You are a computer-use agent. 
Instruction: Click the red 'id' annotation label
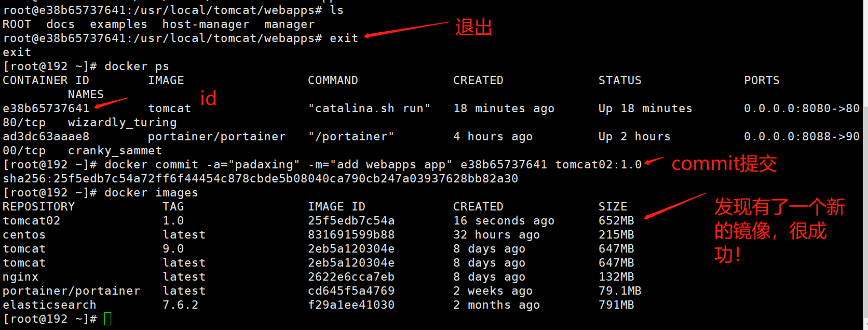(208, 98)
